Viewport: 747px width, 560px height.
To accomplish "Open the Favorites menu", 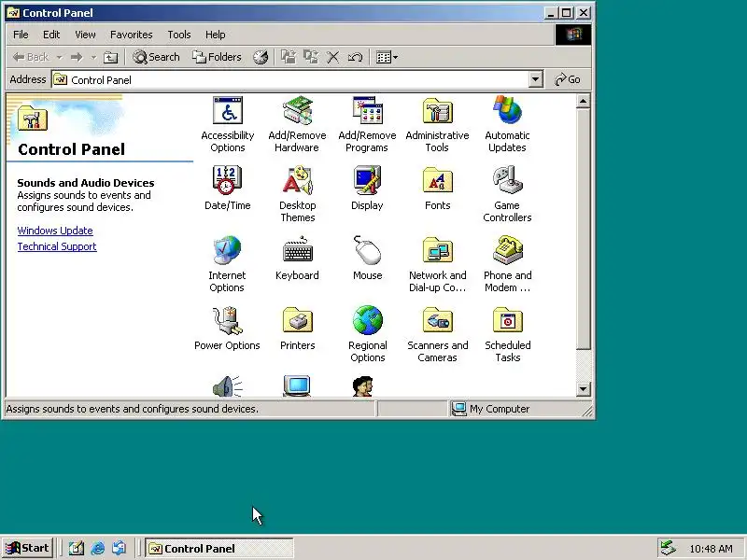I will tap(131, 35).
